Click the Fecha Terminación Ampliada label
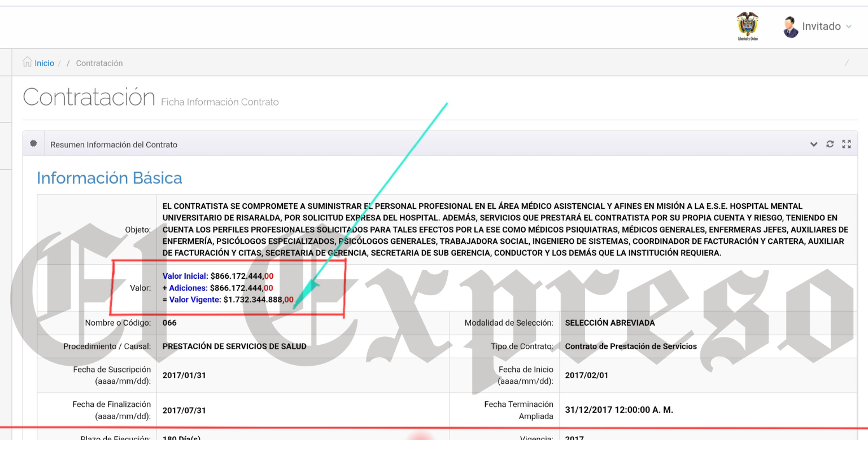The image size is (868, 474). tap(518, 410)
